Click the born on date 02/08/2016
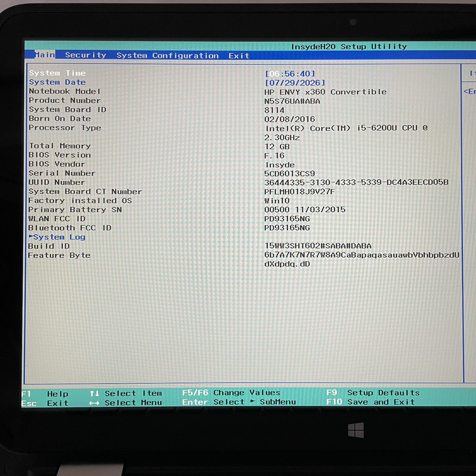 tap(289, 119)
